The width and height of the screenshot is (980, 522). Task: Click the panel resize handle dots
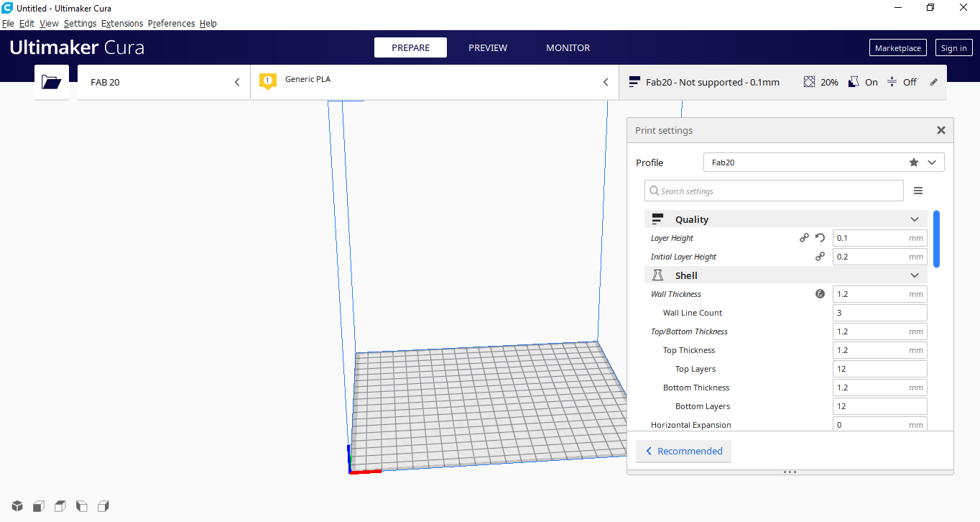(x=790, y=472)
